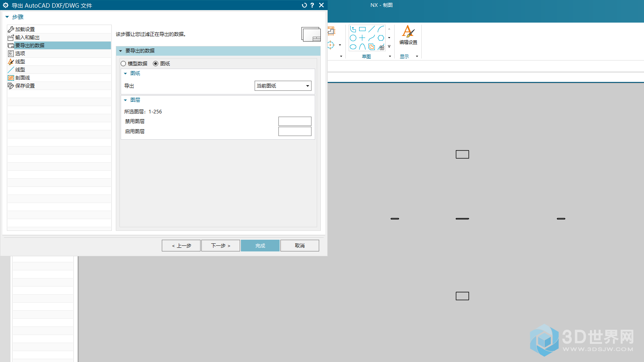
Task: Select the sketch Polygon hexagon tool
Action: (x=381, y=38)
